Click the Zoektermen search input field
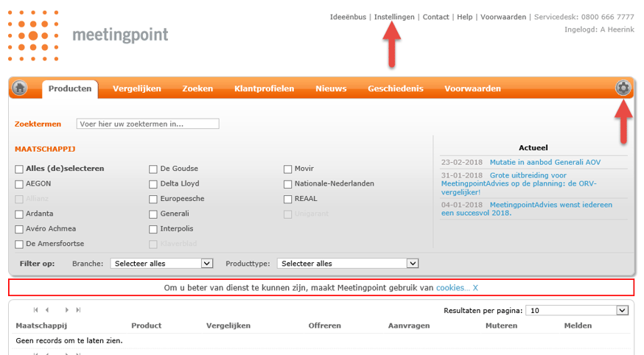This screenshot has width=644, height=355. click(x=148, y=124)
